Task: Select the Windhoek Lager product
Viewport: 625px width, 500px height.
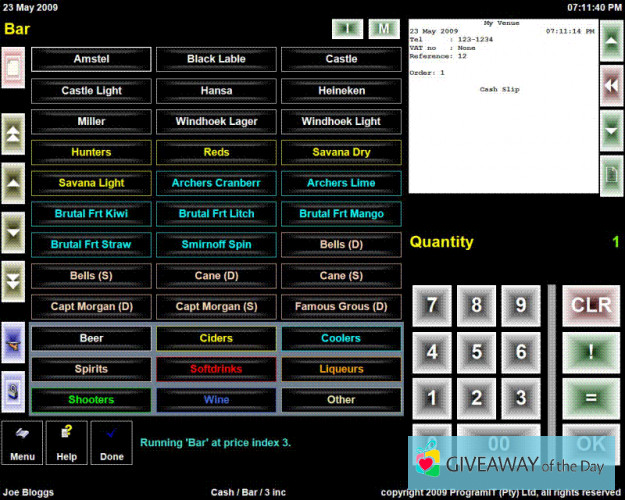Action: [216, 121]
